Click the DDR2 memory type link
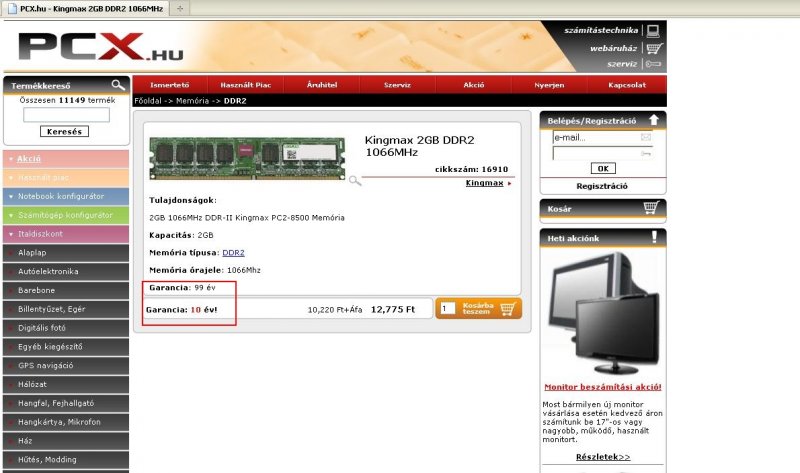 point(233,253)
